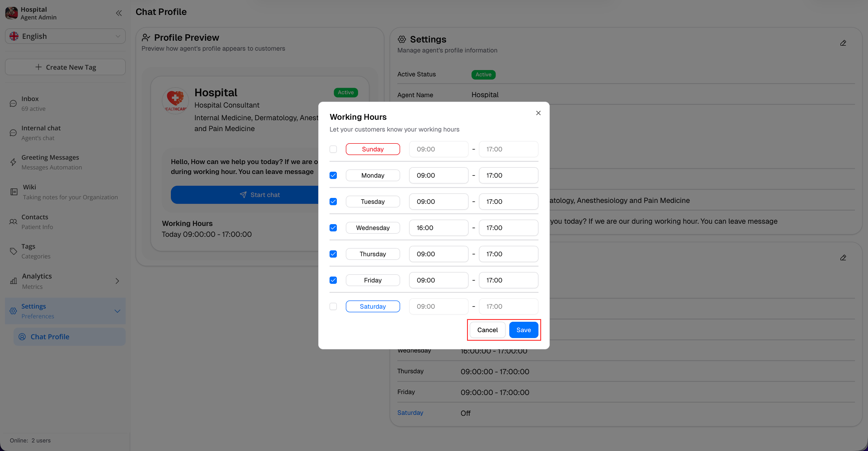Select Chat Profile in the sidebar
This screenshot has width=868, height=451.
click(50, 337)
